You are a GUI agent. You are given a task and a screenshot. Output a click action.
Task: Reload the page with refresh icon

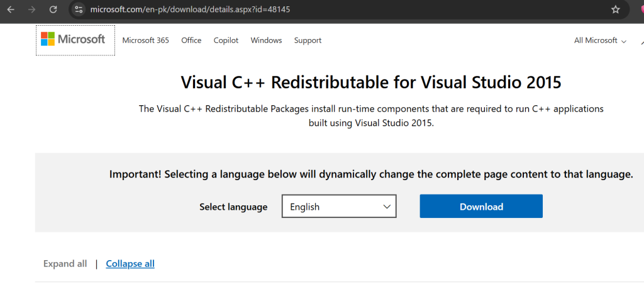(x=53, y=9)
